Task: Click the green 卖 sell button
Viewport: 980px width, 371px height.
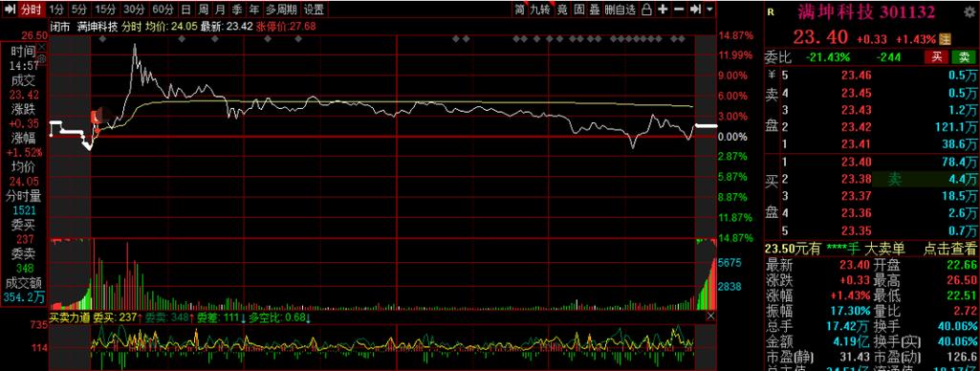Action: [x=964, y=56]
